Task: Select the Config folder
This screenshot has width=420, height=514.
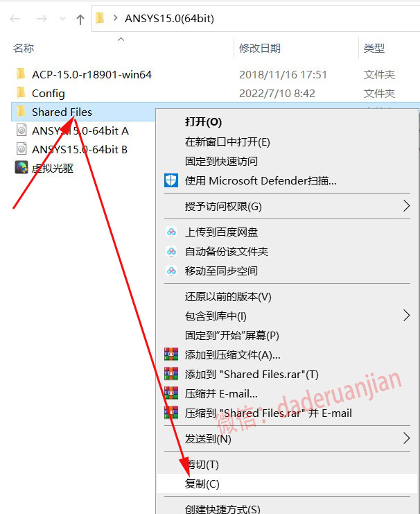Action: pyautogui.click(x=49, y=94)
